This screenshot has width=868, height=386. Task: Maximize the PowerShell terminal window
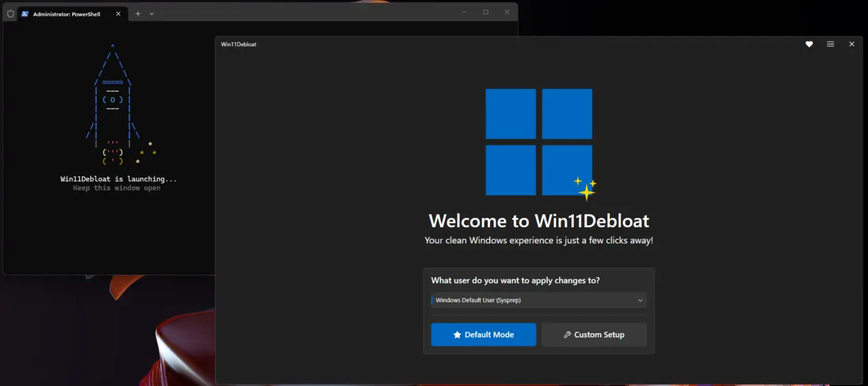point(486,12)
